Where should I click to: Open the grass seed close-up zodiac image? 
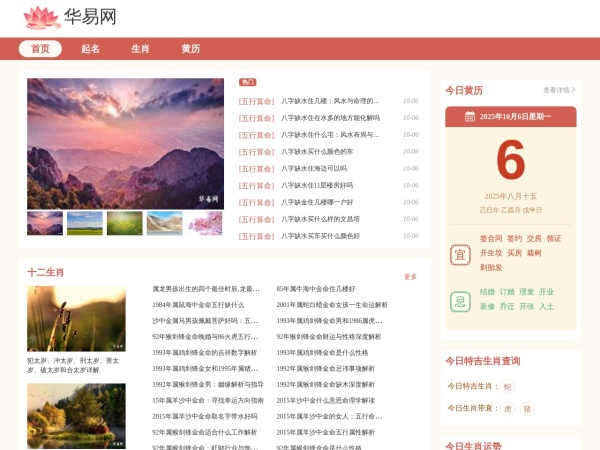coord(76,319)
